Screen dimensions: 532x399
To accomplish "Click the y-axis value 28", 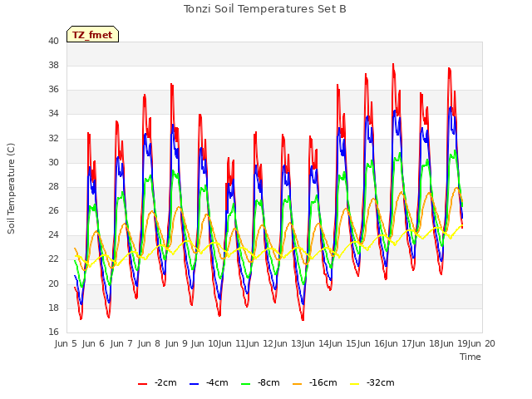I will [53, 186].
